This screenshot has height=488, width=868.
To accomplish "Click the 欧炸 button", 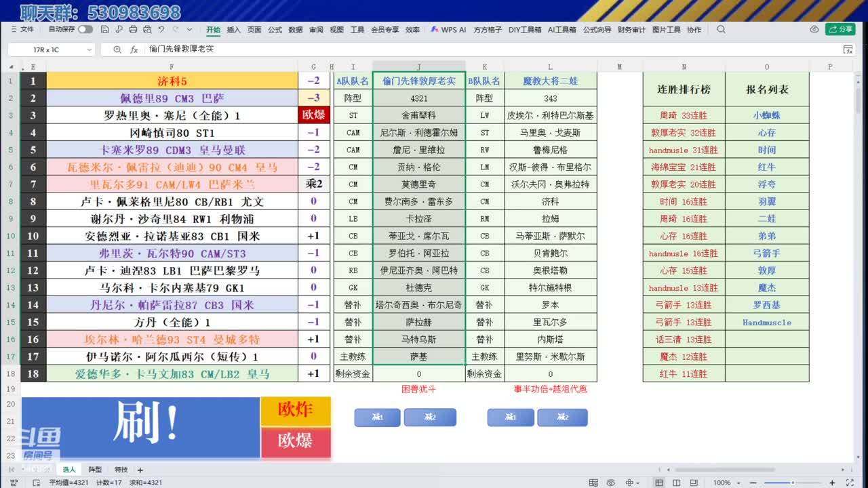I will click(296, 410).
